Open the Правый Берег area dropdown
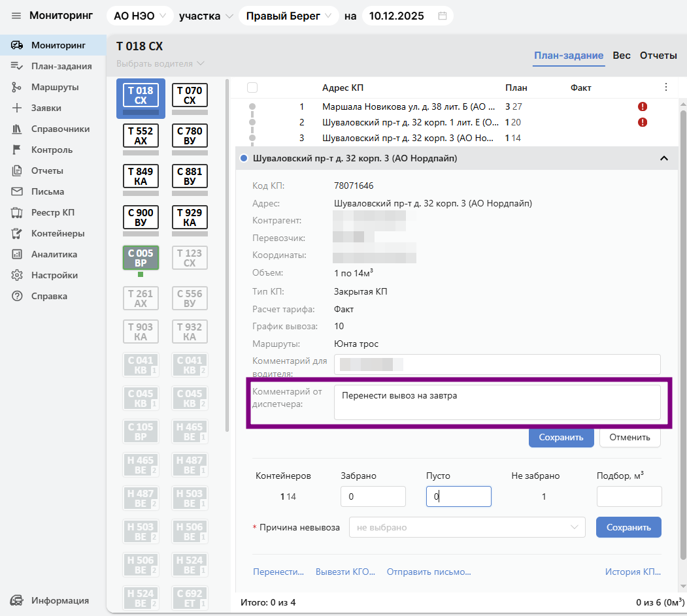Image resolution: width=687 pixels, height=616 pixels. pos(288,16)
